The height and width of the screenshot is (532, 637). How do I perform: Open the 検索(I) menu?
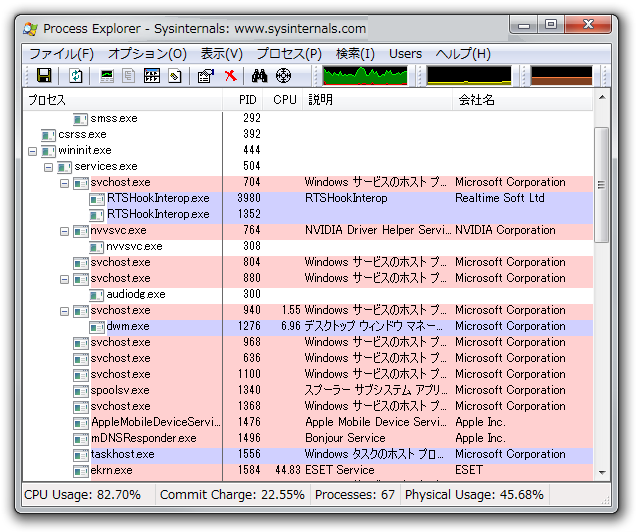[355, 54]
